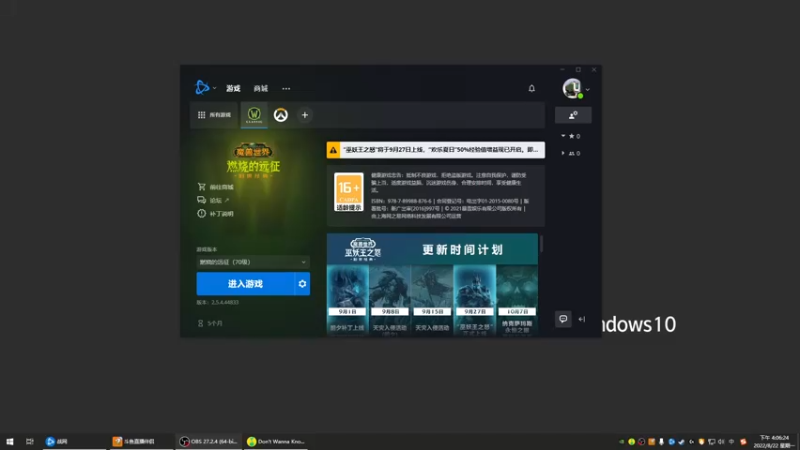
Task: Expand the chevron beside the Battle.net logo
Action: click(x=214, y=88)
